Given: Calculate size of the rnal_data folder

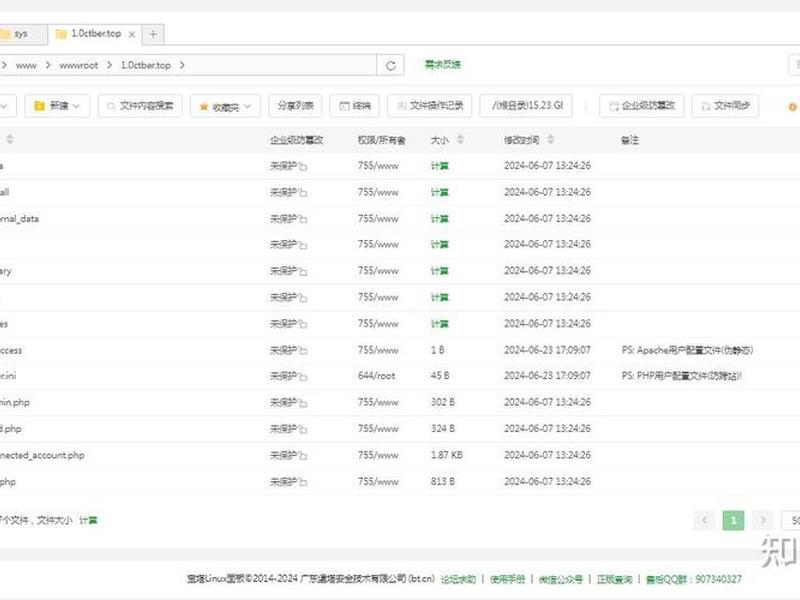Looking at the screenshot, I should [439, 219].
